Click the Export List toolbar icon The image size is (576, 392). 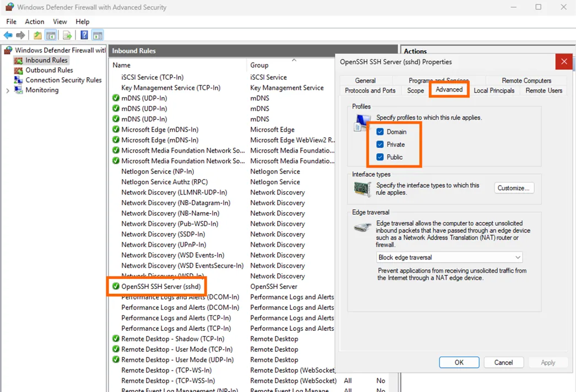[67, 35]
